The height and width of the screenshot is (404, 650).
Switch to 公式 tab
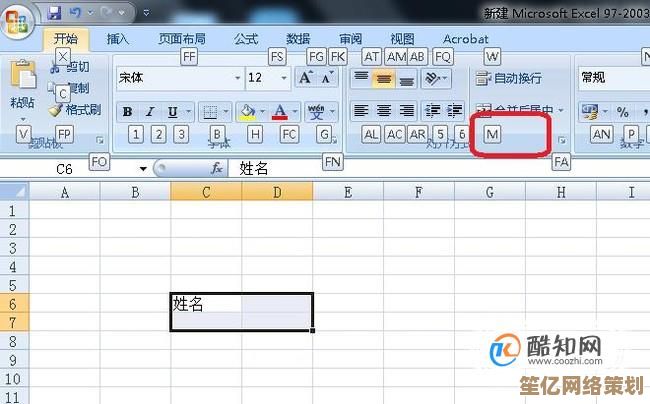[246, 39]
